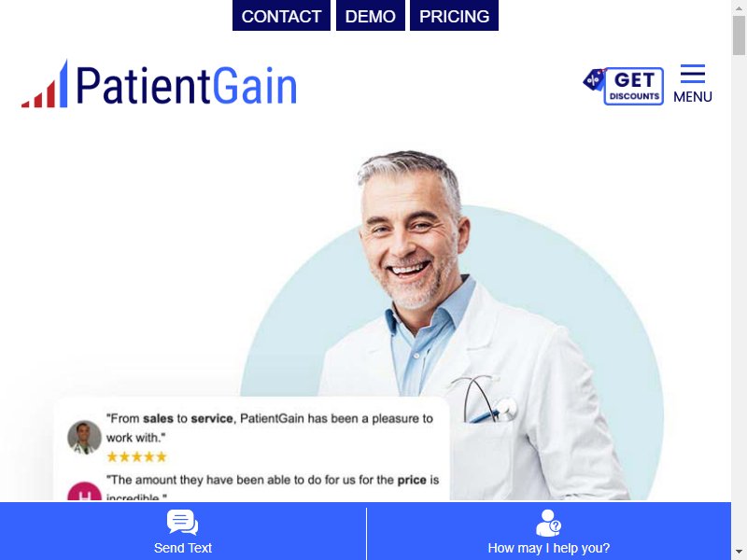Click the PatientGain wordmark
The width and height of the screenshot is (747, 560).
(186, 86)
